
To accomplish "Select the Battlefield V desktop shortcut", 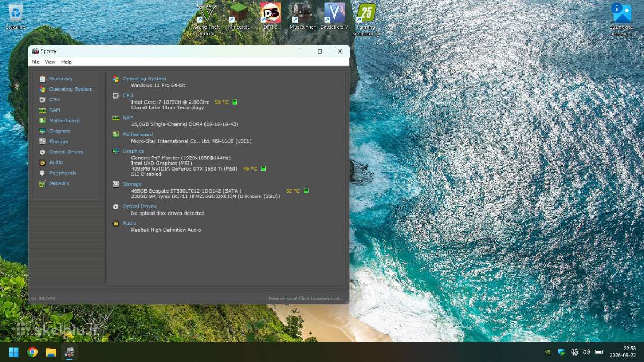I will coord(334,16).
